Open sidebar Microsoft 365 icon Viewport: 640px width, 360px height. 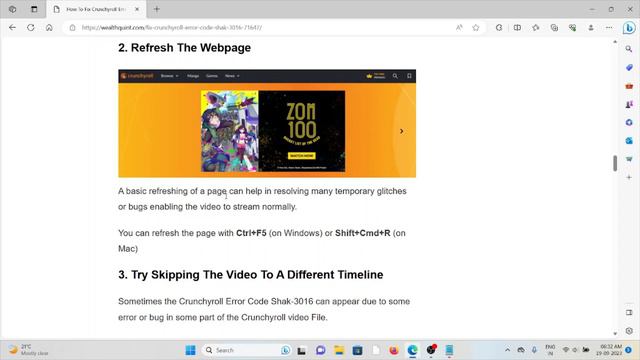(629, 122)
